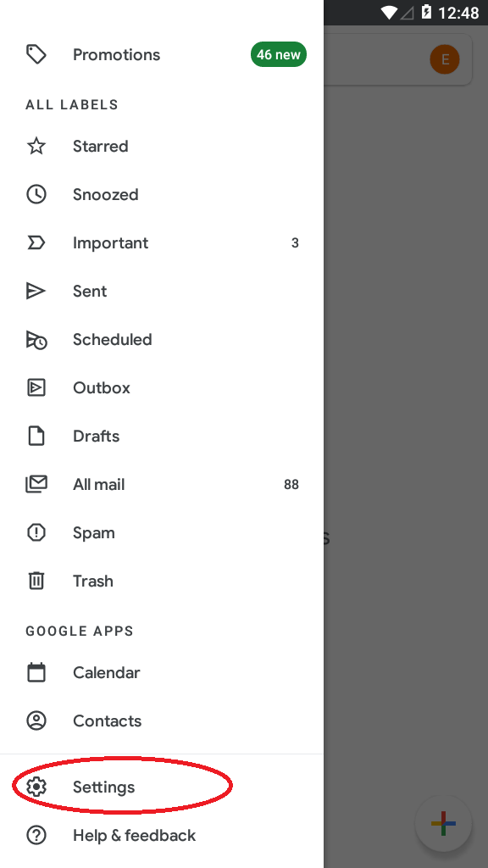Tap the All mail count 88
Image resolution: width=488 pixels, height=868 pixels.
tap(291, 484)
